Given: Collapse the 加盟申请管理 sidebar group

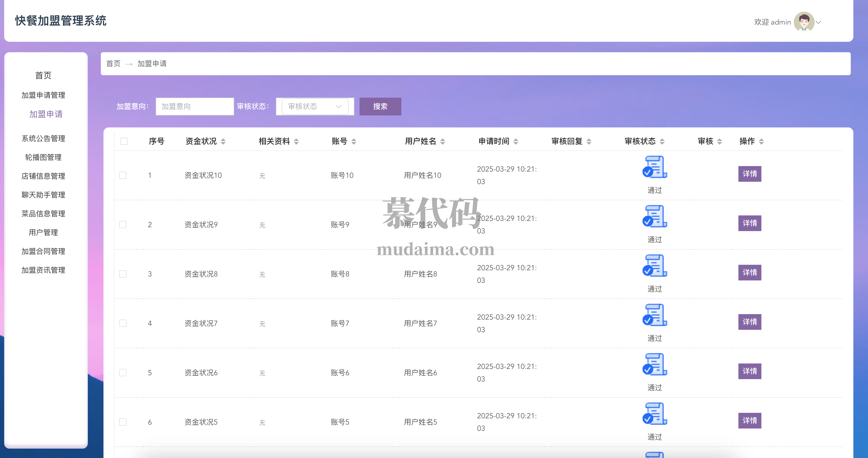Looking at the screenshot, I should (43, 95).
